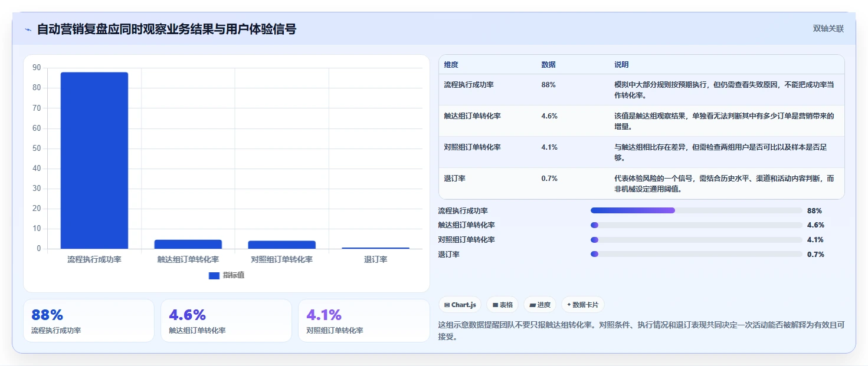Click the 对照组订单转化率 table row name
This screenshot has height=366, width=868.
[473, 147]
